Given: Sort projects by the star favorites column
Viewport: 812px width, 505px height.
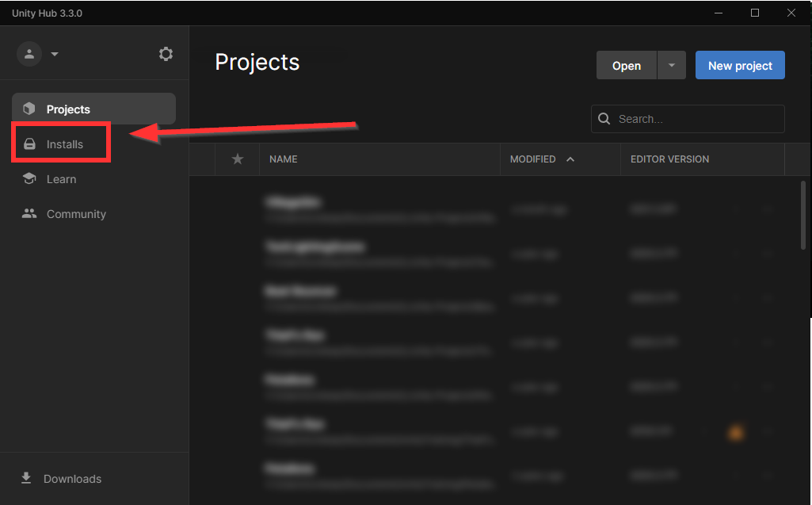Looking at the screenshot, I should point(238,159).
